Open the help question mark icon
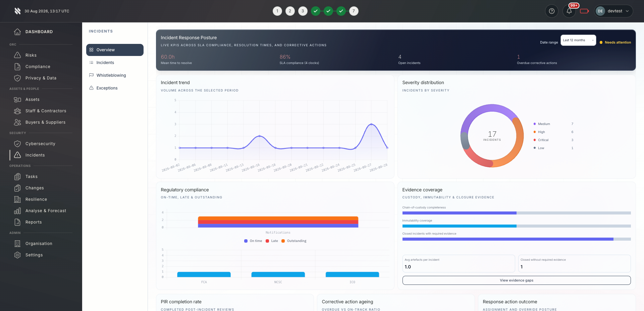 point(551,11)
